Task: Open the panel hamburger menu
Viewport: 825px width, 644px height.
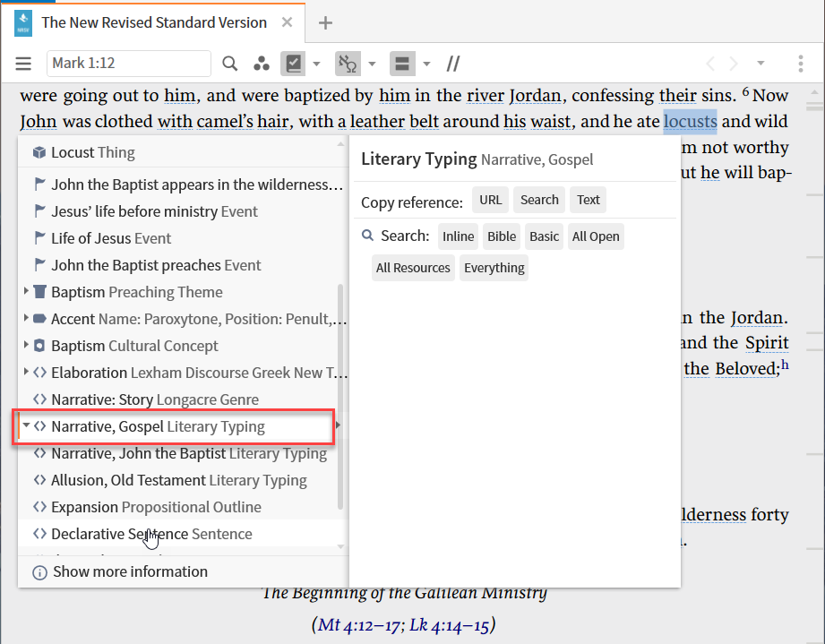Action: click(x=23, y=64)
